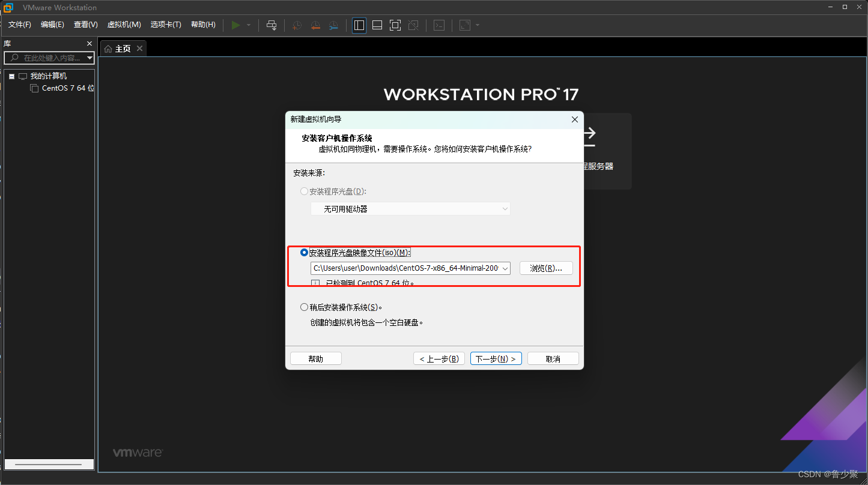Image resolution: width=868 pixels, height=485 pixels.
Task: Close the 主页 tab
Action: click(x=139, y=49)
